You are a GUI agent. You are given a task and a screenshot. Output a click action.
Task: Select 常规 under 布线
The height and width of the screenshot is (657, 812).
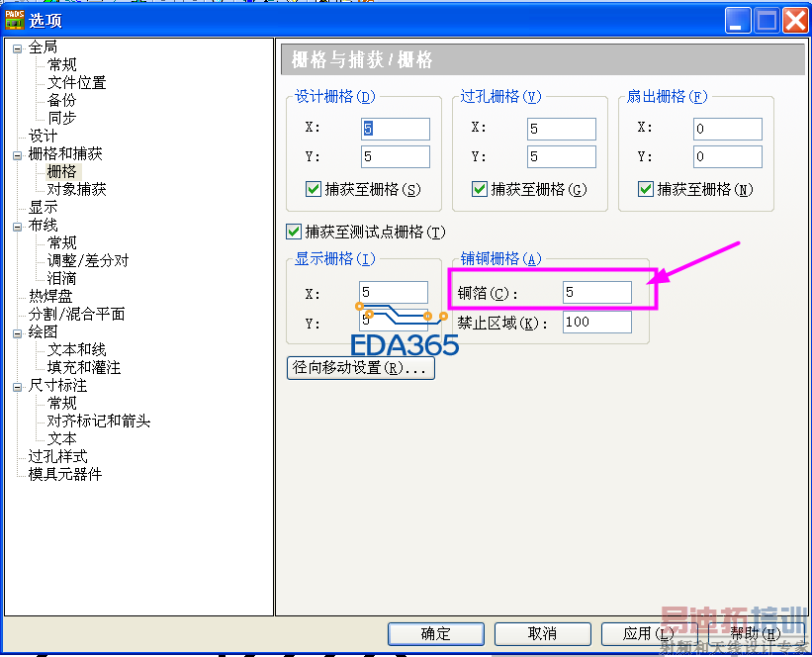62,242
